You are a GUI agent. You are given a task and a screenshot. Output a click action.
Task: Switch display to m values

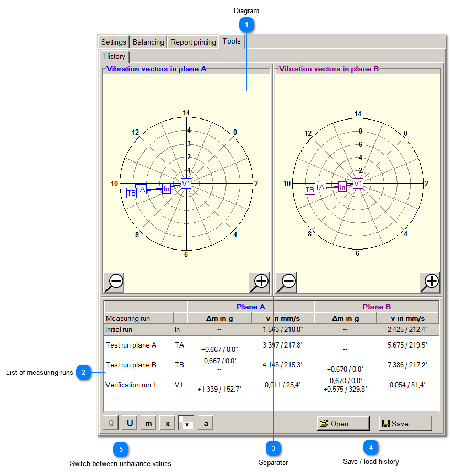[148, 423]
